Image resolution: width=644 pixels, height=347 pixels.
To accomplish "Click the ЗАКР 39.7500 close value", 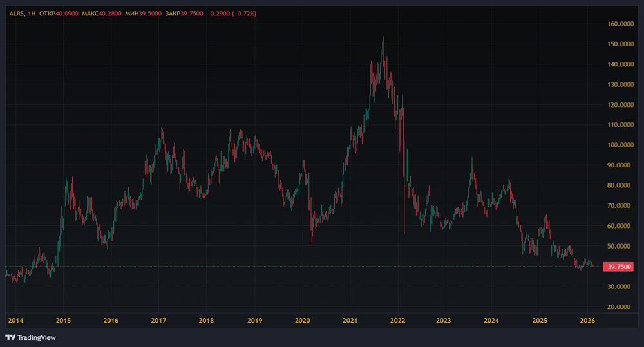I will pyautogui.click(x=184, y=14).
